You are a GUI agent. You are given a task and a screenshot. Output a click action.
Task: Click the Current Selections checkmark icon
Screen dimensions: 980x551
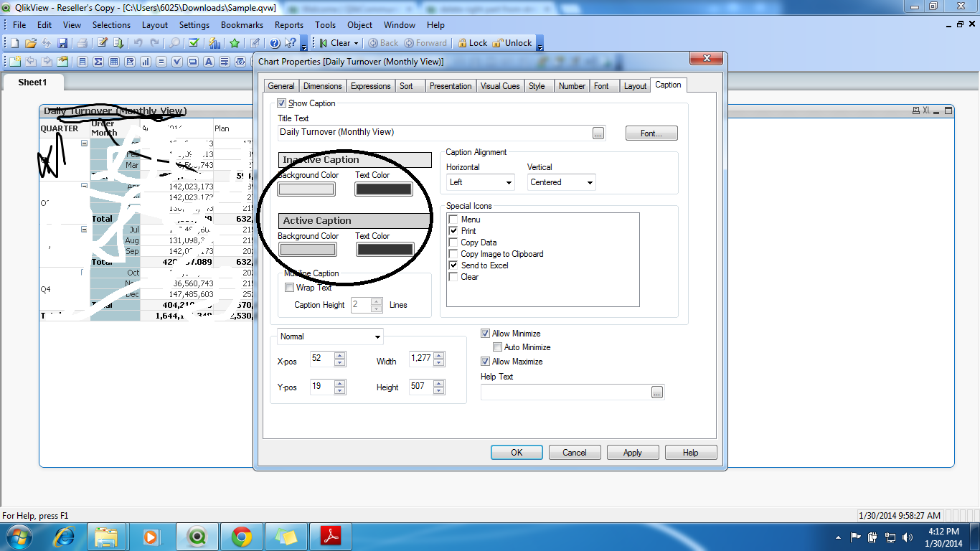[x=194, y=43]
